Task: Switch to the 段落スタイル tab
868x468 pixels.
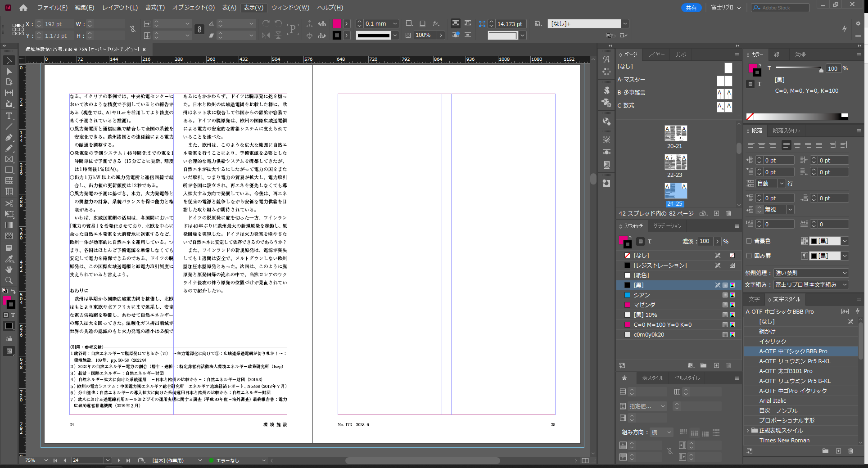Action: coord(786,130)
